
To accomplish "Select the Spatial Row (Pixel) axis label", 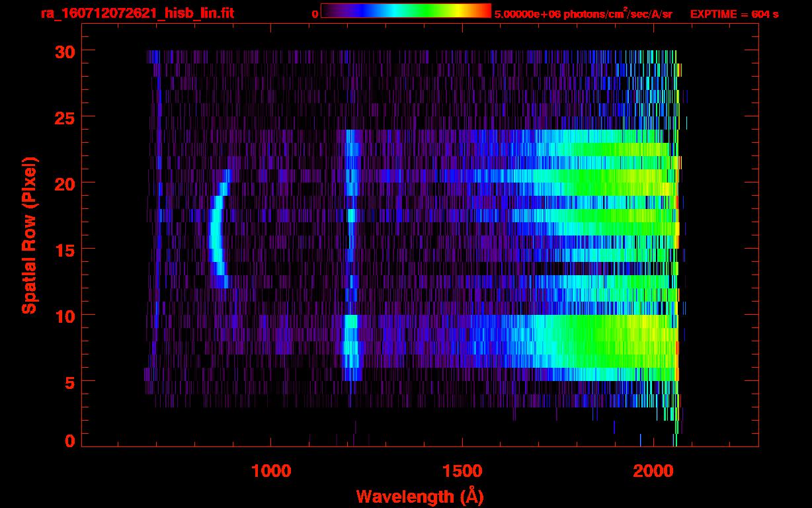I will click(29, 235).
